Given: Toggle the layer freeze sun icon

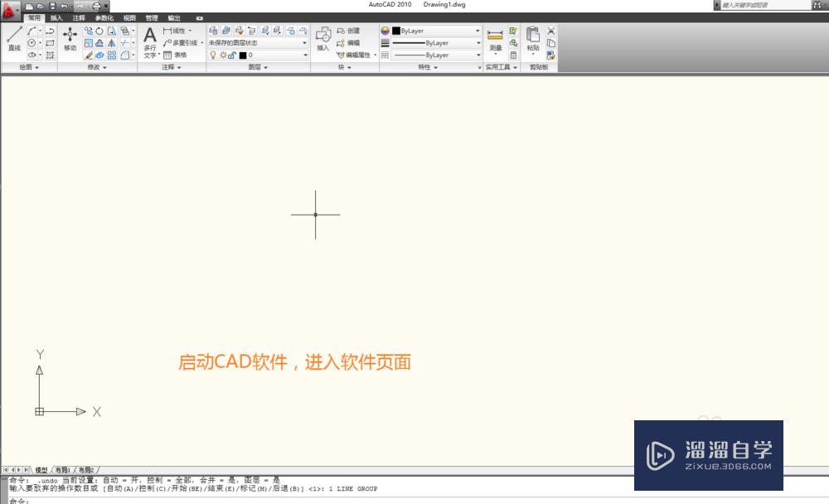Looking at the screenshot, I should click(x=222, y=55).
